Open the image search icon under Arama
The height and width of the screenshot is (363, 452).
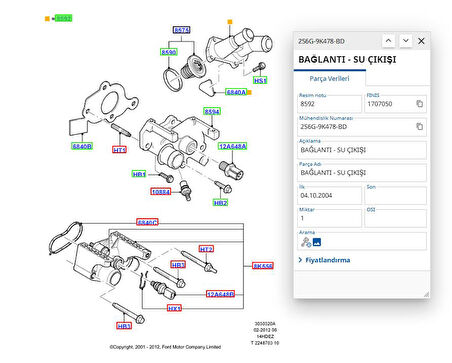(x=317, y=242)
